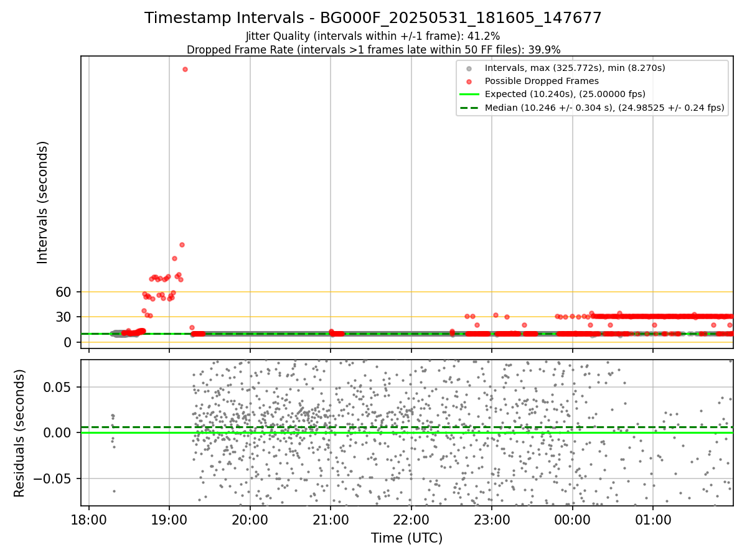
Task: Click the dashed green median line sample in the legend
Action: coord(469,108)
